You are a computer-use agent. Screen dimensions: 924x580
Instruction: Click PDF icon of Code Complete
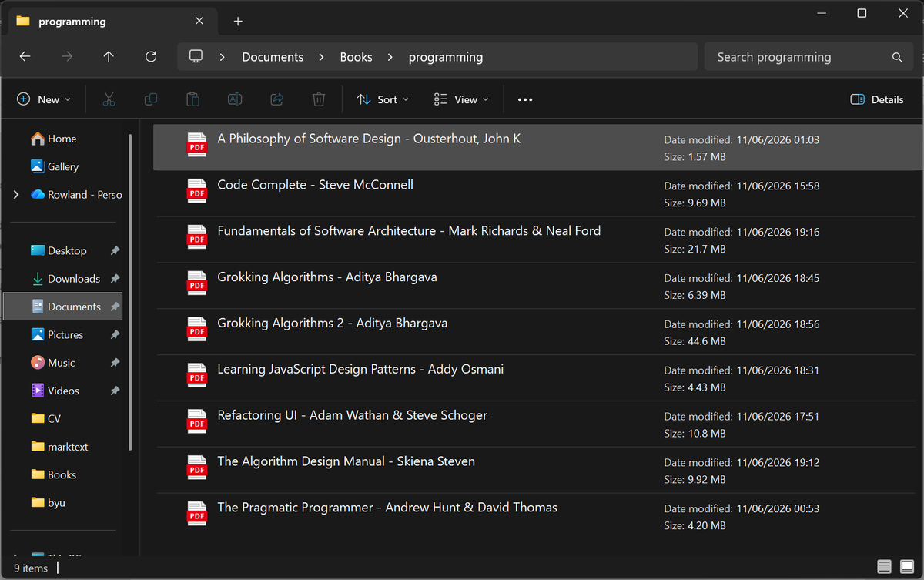pyautogui.click(x=197, y=190)
